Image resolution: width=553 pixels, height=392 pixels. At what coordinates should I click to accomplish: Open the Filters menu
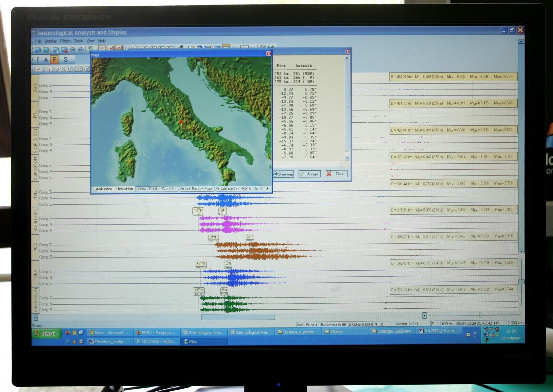click(65, 41)
